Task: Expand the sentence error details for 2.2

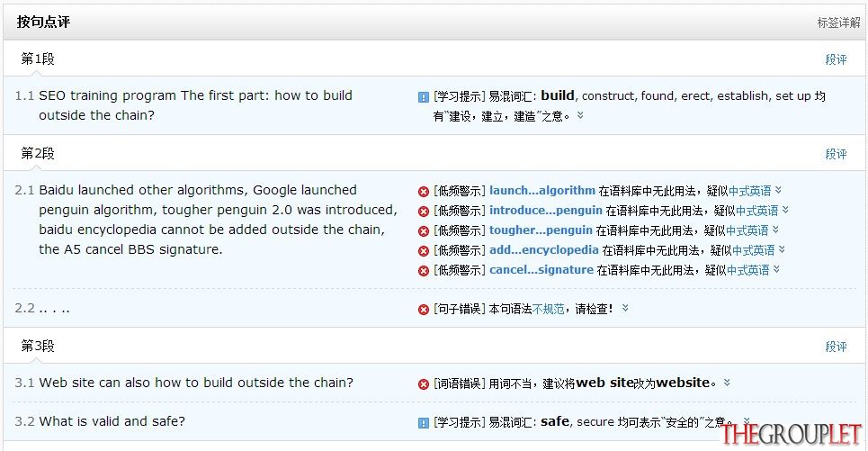Action: click(625, 308)
